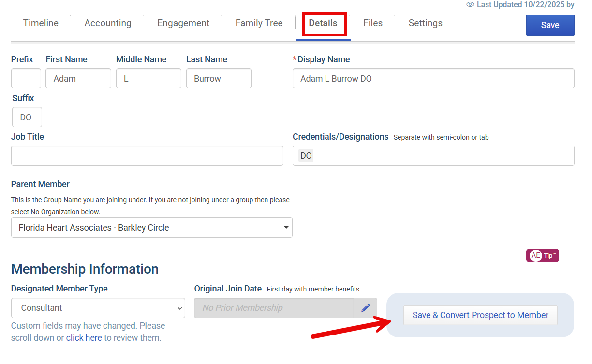592x364 pixels.
Task: Click the pencil edit icon for Original Join Date
Action: tap(366, 308)
